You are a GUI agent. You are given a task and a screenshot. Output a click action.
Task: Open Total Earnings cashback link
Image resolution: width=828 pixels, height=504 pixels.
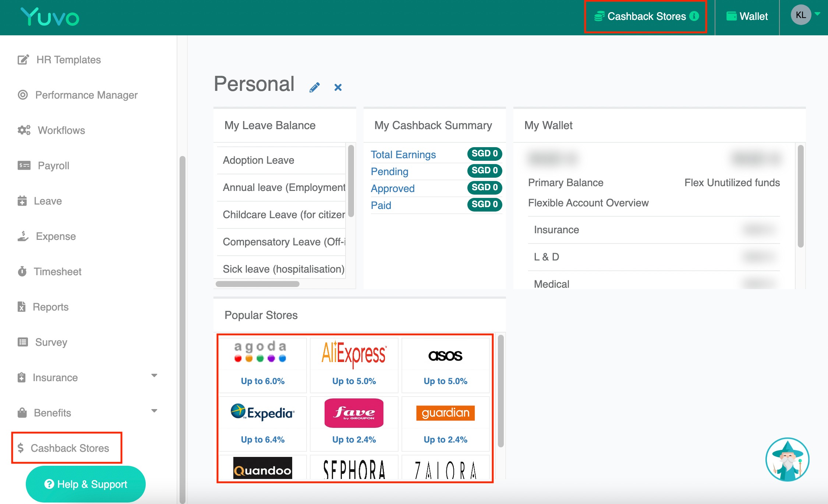403,155
